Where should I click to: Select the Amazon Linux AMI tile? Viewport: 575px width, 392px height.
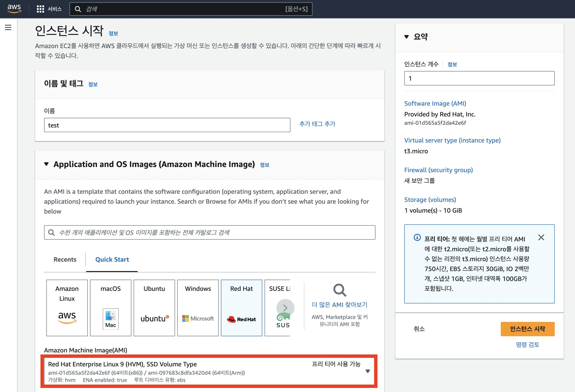(67, 307)
